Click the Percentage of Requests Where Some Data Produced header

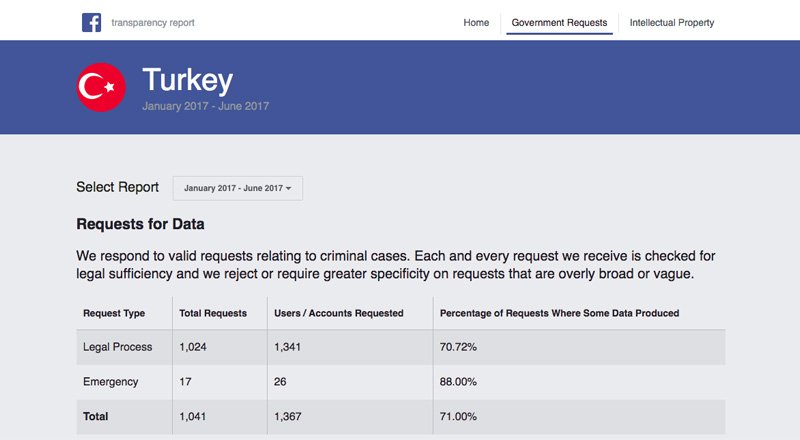pos(559,313)
